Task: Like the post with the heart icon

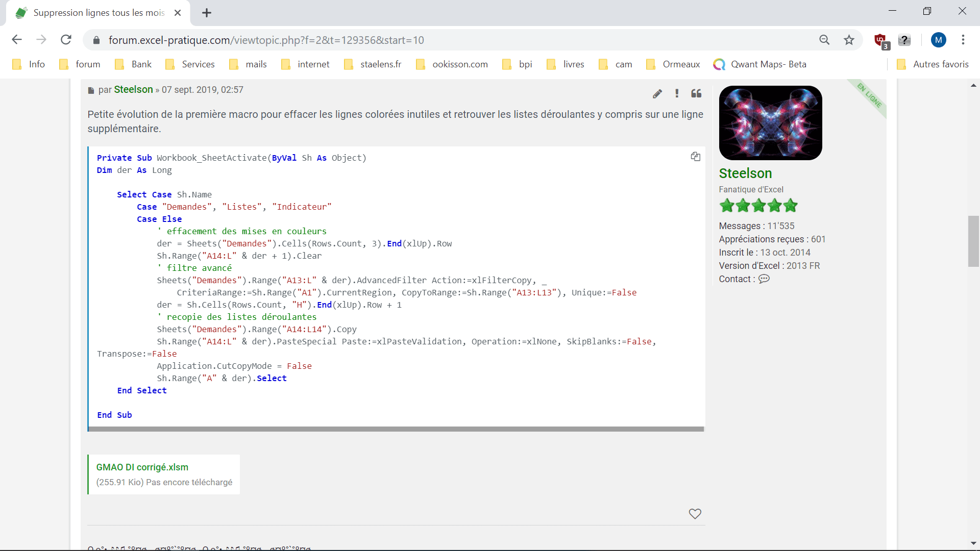Action: (695, 514)
